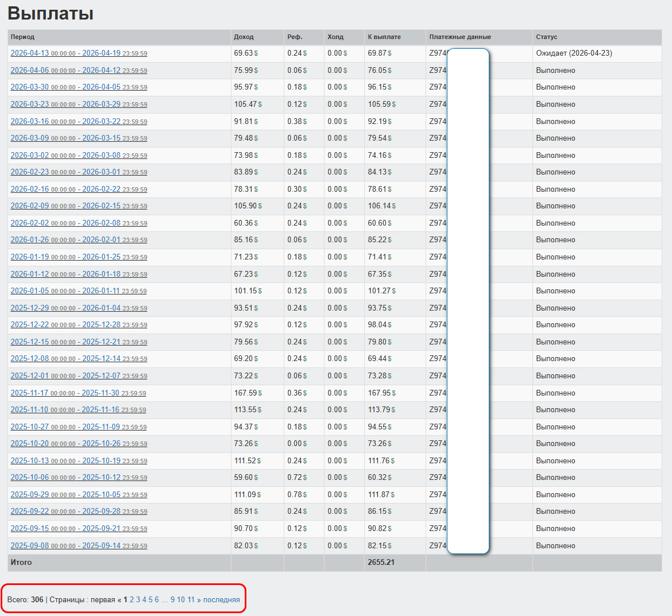Go to pagination page 4
The height and width of the screenshot is (616, 672).
pos(144,599)
